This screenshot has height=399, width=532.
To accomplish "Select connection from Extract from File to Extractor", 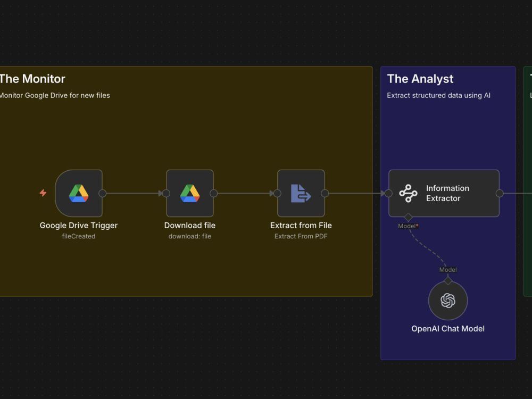I will coord(355,194).
